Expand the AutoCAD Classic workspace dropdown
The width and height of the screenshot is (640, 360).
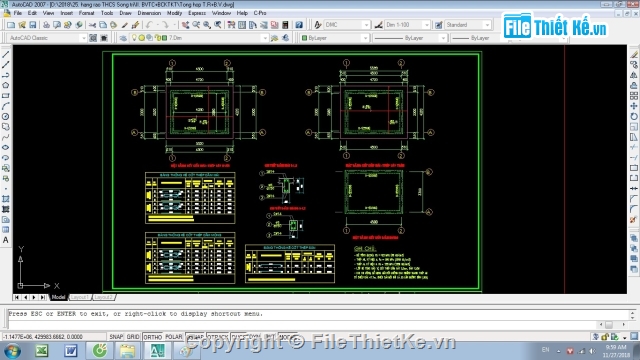tap(83, 38)
